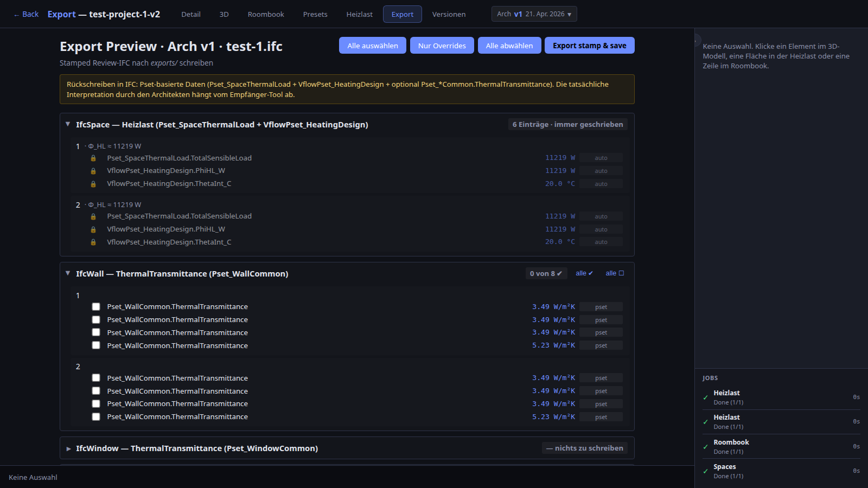Click the lock icon beside PhiHL_W in space 2
This screenshot has height=488, width=868.
coord(93,229)
